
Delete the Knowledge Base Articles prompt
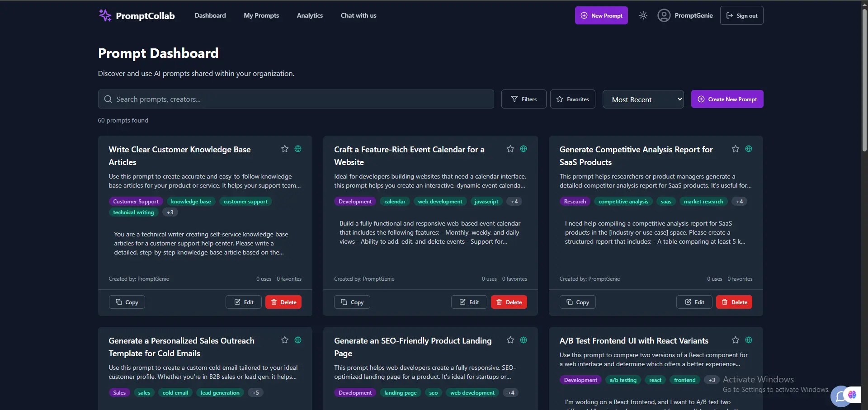[x=283, y=302]
